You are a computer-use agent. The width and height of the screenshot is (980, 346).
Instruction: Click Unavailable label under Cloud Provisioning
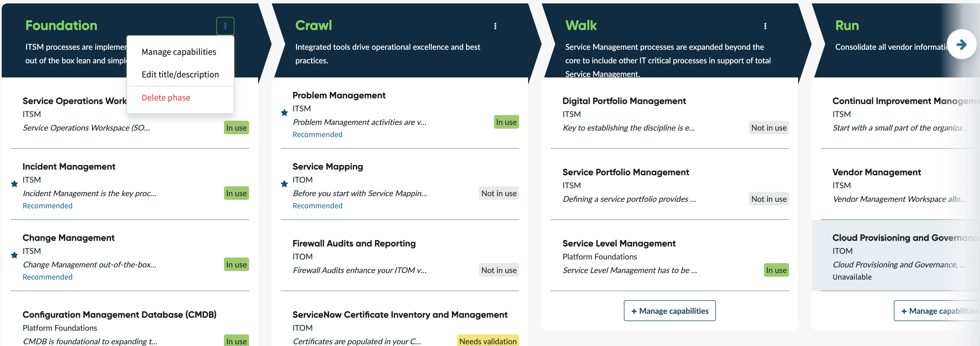click(x=852, y=277)
